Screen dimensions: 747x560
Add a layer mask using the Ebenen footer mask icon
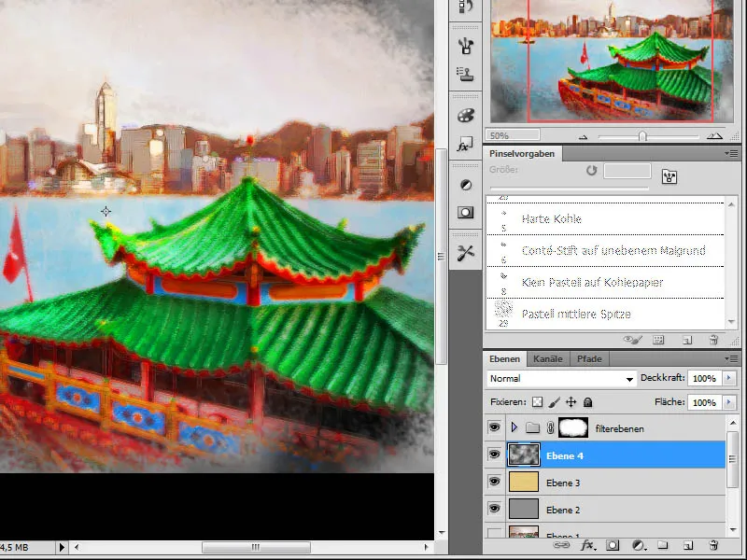(613, 545)
